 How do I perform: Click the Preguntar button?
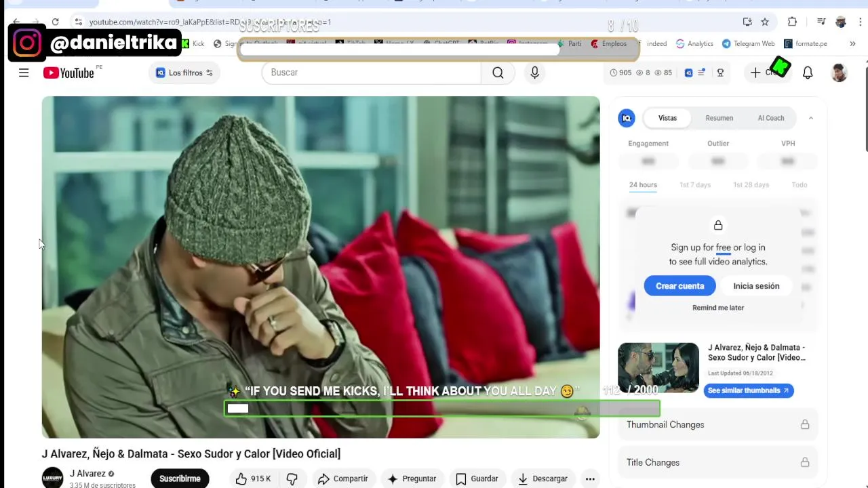pyautogui.click(x=412, y=479)
